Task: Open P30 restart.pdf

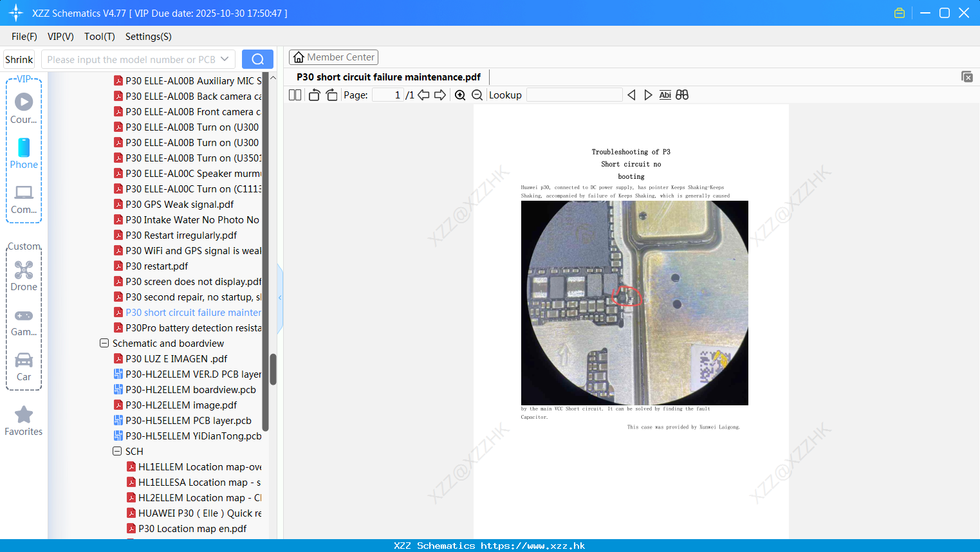Action: [157, 266]
